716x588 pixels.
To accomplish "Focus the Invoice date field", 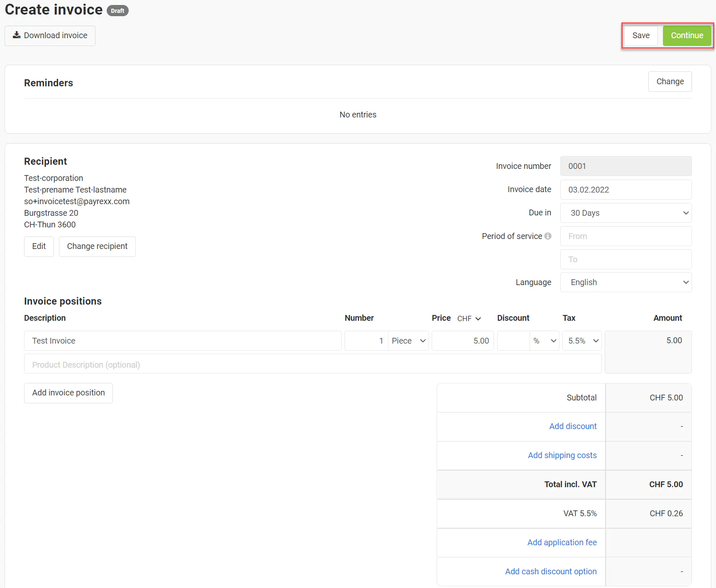I will click(626, 190).
